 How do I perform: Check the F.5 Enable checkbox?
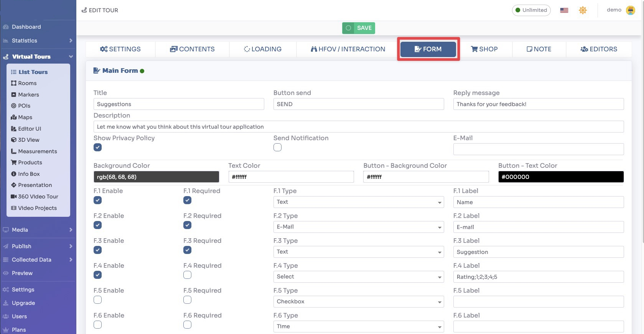98,300
